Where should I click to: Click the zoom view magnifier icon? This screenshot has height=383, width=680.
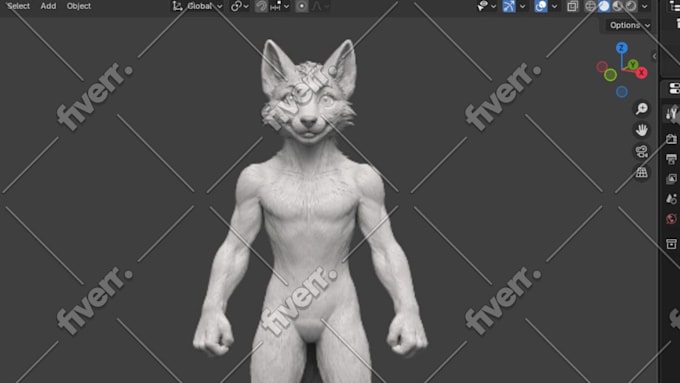pyautogui.click(x=641, y=108)
